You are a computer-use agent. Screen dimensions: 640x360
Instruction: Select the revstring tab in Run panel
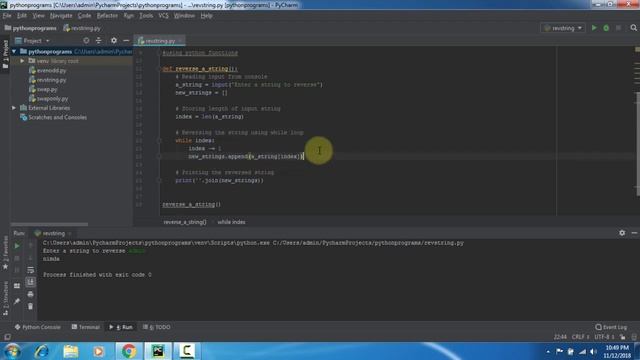pyautogui.click(x=53, y=233)
